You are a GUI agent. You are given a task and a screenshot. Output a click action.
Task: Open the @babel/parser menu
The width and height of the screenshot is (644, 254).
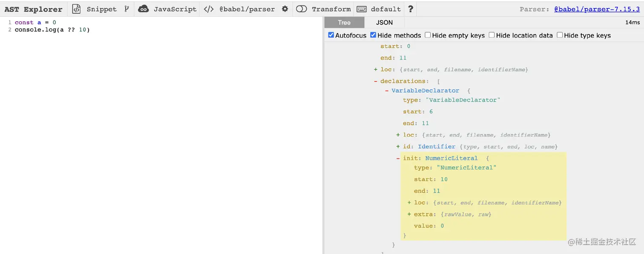(247, 9)
